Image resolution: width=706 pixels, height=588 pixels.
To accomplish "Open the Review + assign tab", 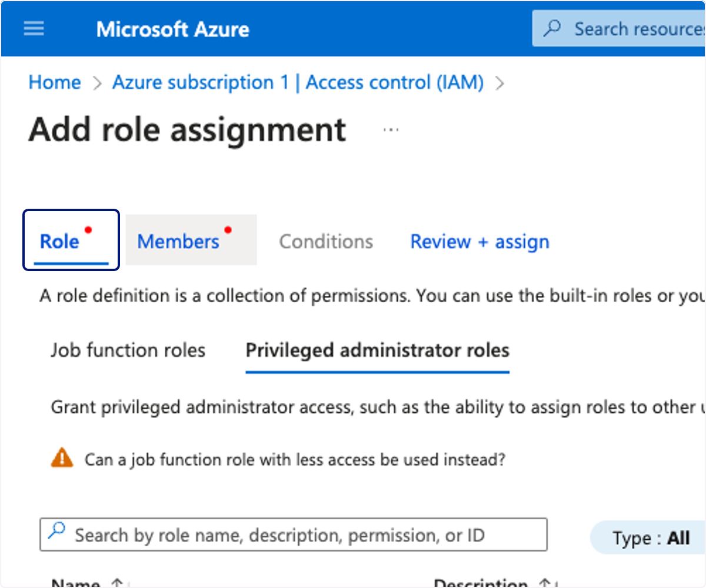I will [x=480, y=242].
